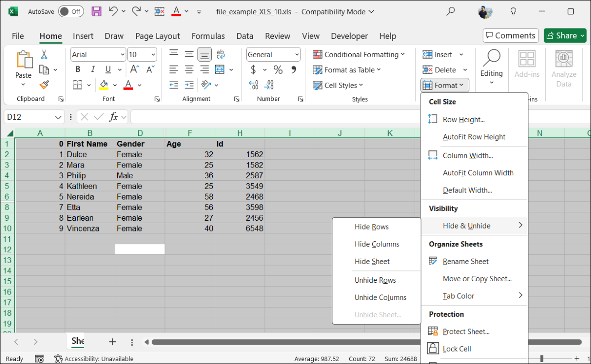Toggle Bold formatting

pos(78,69)
